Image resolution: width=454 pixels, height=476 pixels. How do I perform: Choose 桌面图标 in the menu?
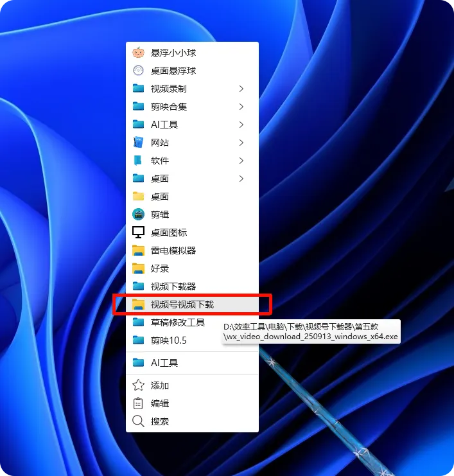pyautogui.click(x=193, y=233)
